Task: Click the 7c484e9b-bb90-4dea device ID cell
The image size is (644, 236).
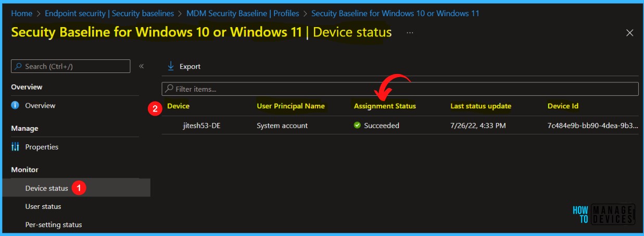Action: (x=592, y=125)
